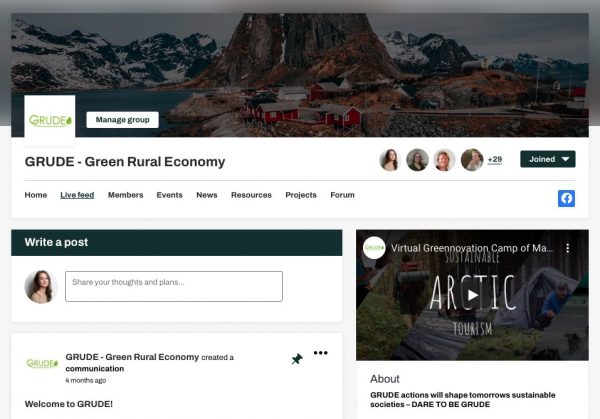
Task: Click the Share your thoughts input field
Action: (x=174, y=286)
